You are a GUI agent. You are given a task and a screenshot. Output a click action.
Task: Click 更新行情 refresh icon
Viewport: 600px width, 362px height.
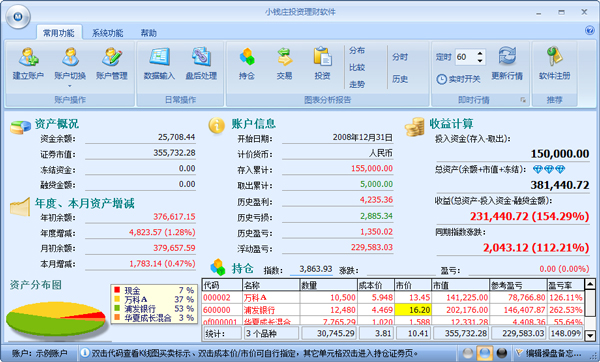(x=507, y=56)
